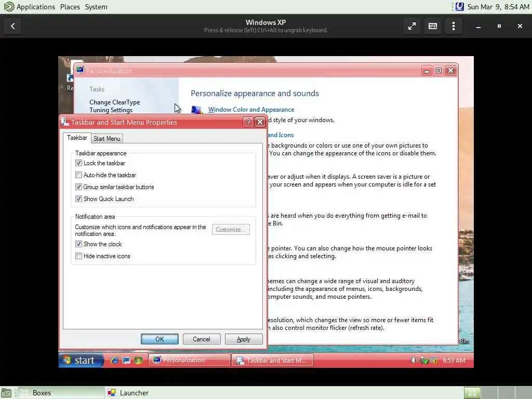Open the XP start menu

81,361
